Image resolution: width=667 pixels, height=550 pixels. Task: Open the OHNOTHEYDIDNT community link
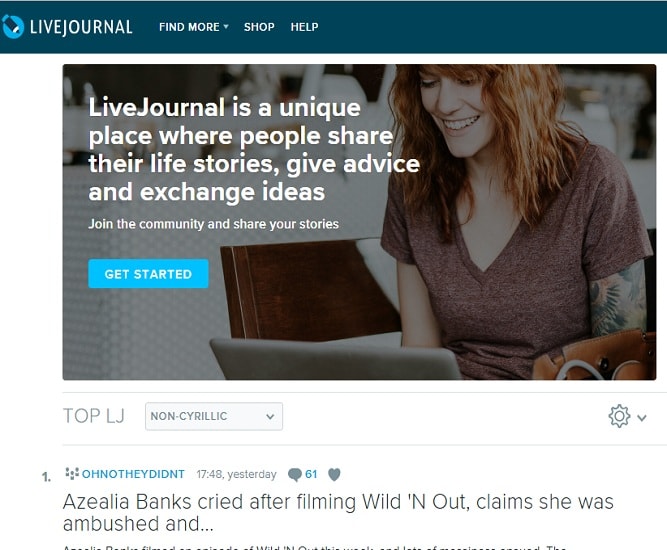[133, 474]
